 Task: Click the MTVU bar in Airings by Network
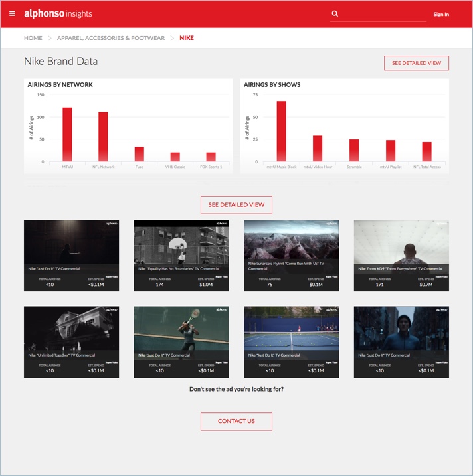[x=67, y=134]
